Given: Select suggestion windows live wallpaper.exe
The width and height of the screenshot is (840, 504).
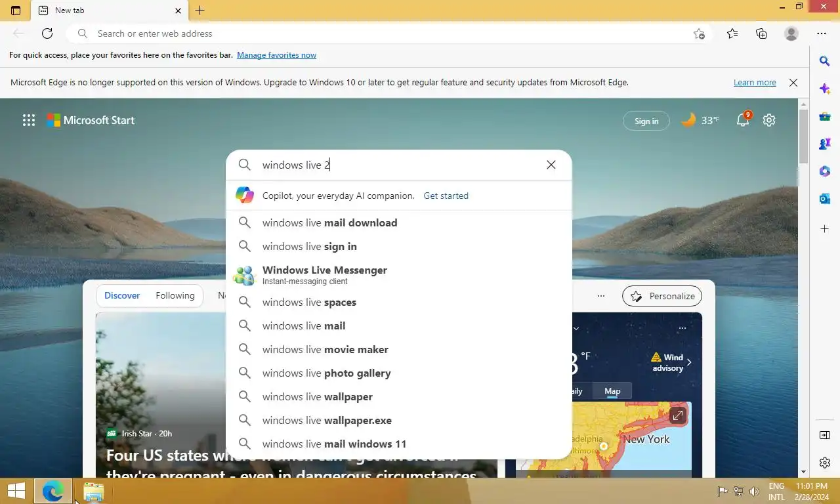Looking at the screenshot, I should coord(399,420).
